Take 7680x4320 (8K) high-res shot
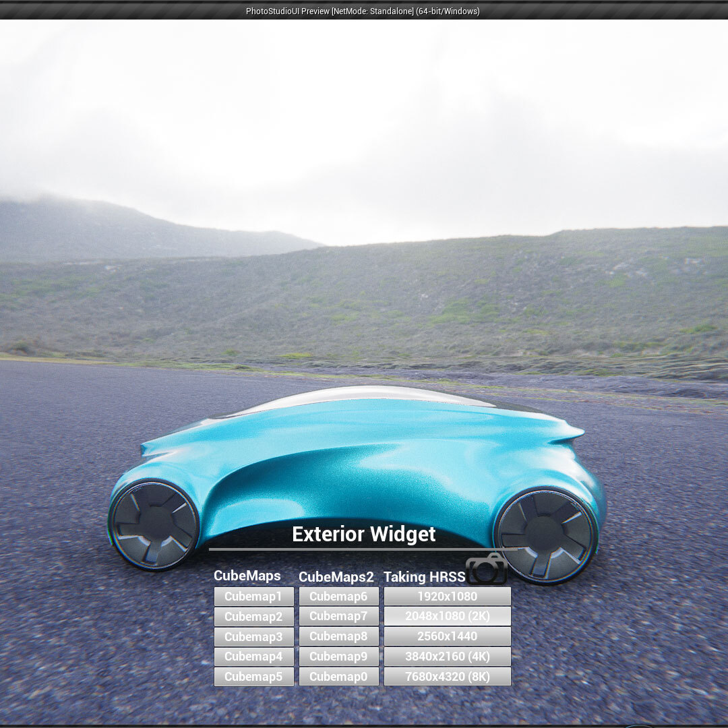 [447, 677]
